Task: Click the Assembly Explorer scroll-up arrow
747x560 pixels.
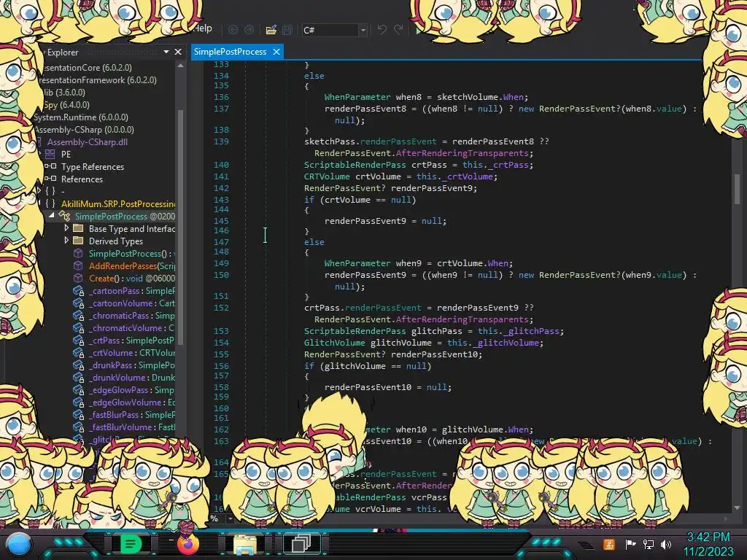Action: coord(181,66)
